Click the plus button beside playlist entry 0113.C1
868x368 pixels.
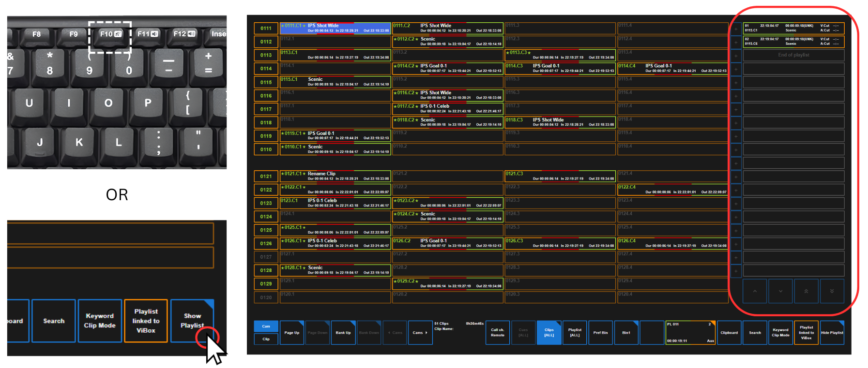coord(736,29)
